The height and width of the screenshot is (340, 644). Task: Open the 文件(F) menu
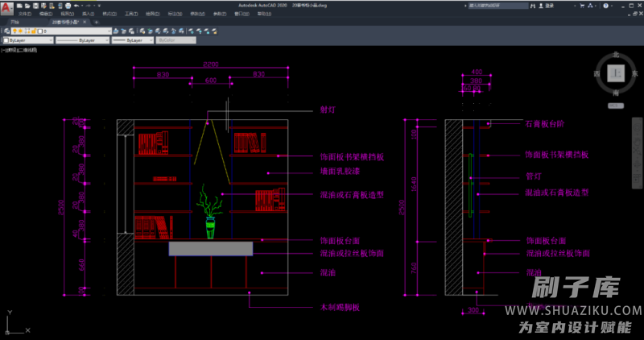coord(25,14)
